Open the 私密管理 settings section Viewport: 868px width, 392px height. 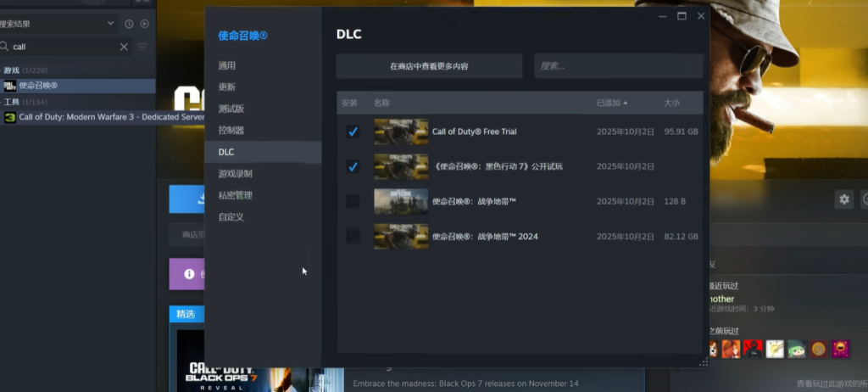pos(235,195)
